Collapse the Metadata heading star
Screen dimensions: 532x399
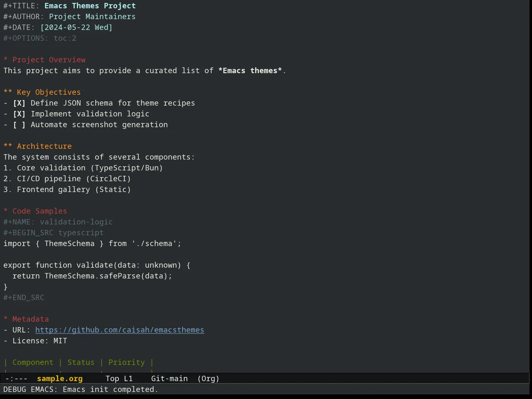click(x=6, y=319)
